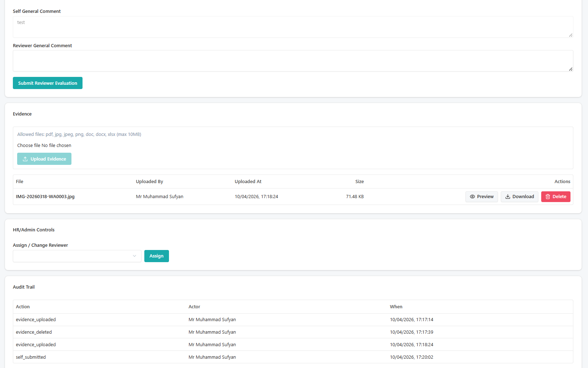
Task: Click the audit When column header
Action: click(396, 307)
